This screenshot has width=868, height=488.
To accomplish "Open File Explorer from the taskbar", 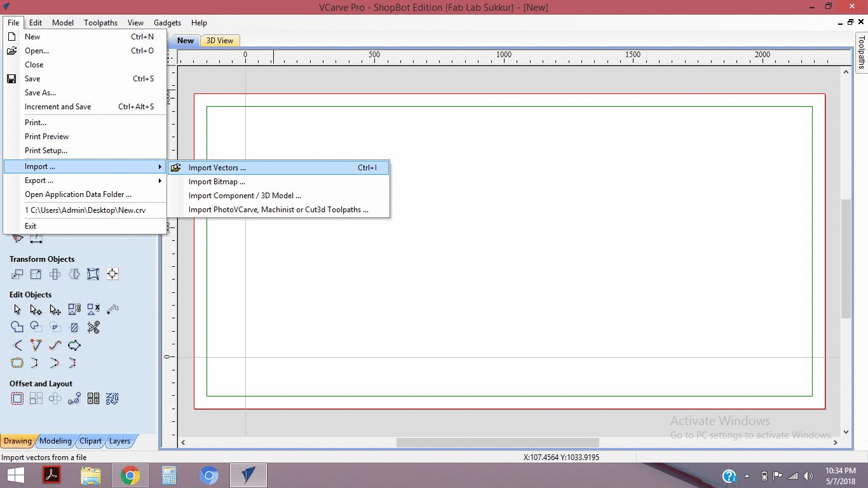I will pos(91,475).
